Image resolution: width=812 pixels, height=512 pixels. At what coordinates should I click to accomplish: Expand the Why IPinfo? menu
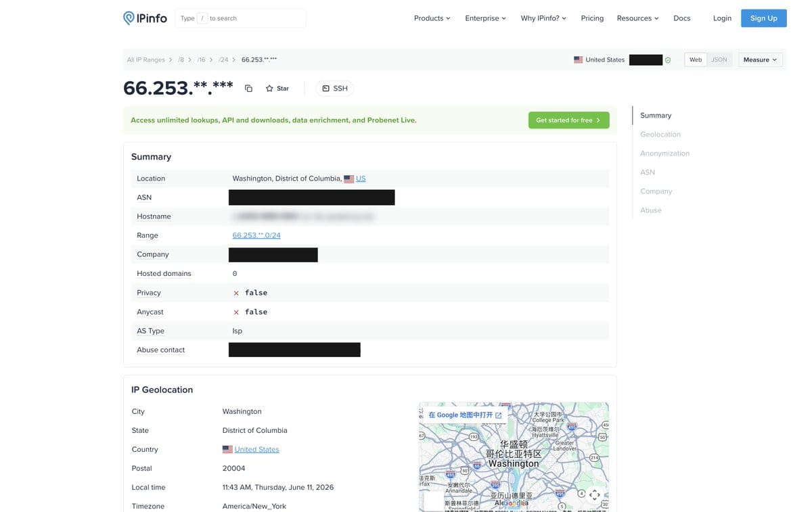(x=543, y=18)
